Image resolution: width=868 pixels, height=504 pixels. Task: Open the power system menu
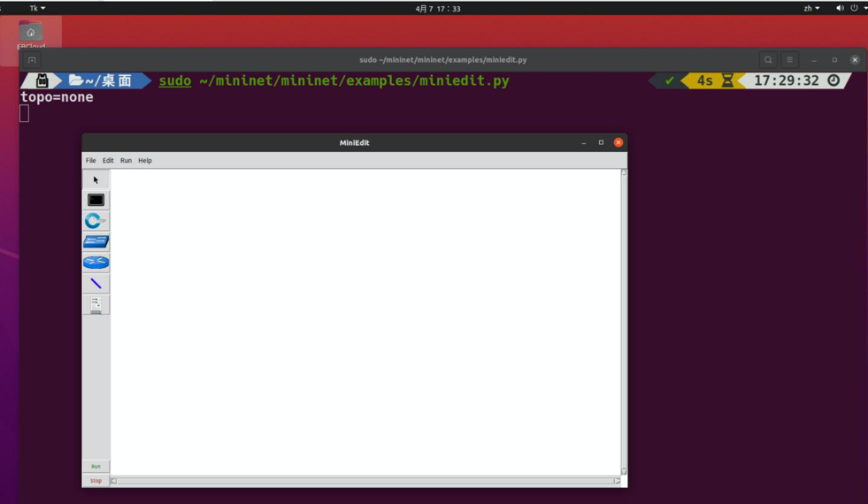[x=856, y=8]
